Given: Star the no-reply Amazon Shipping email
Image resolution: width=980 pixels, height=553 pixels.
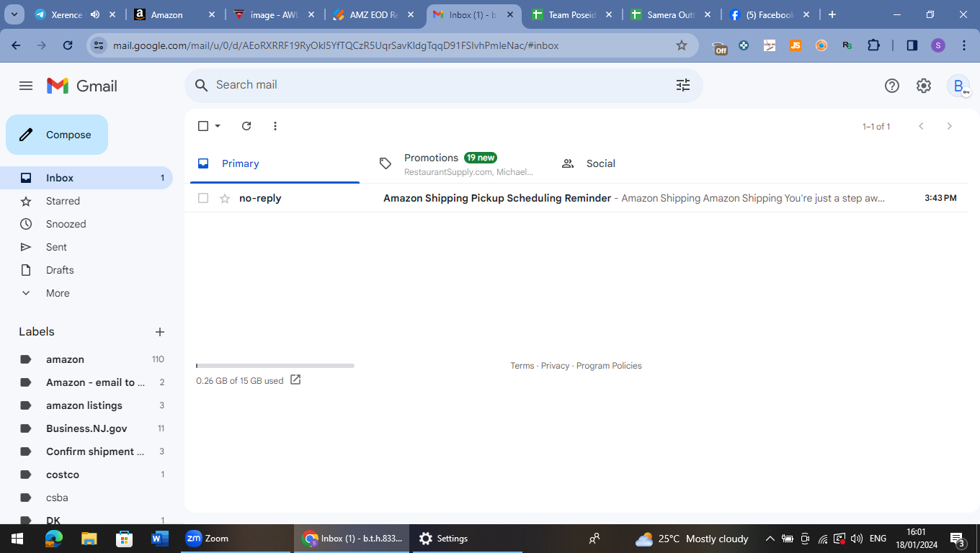Looking at the screenshot, I should click(x=225, y=198).
